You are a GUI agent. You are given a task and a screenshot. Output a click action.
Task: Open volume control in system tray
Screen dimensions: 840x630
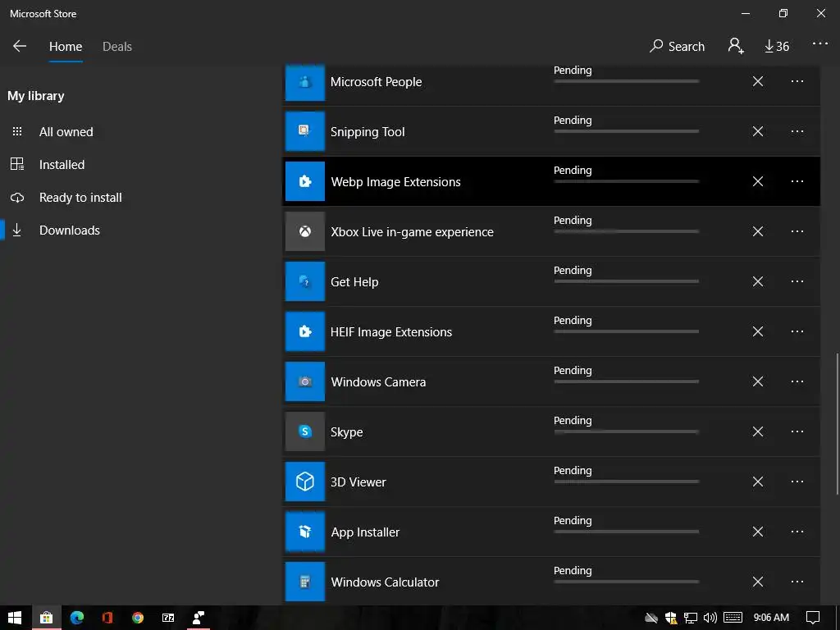click(710, 618)
